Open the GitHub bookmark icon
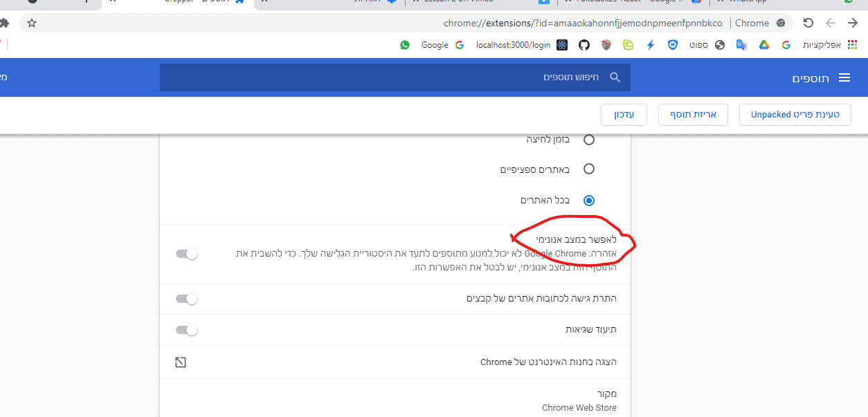The image size is (868, 417). click(x=584, y=45)
